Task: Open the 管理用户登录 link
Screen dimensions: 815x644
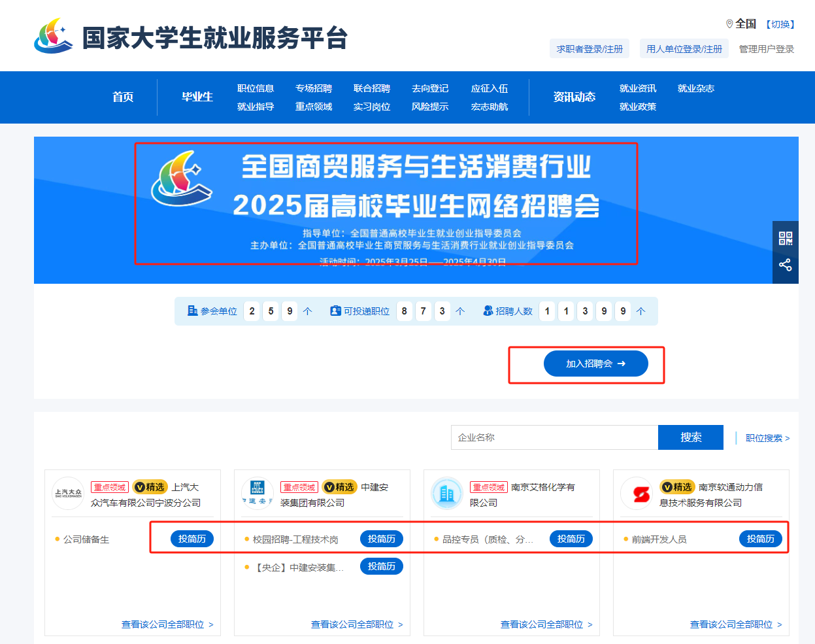Action: (767, 49)
